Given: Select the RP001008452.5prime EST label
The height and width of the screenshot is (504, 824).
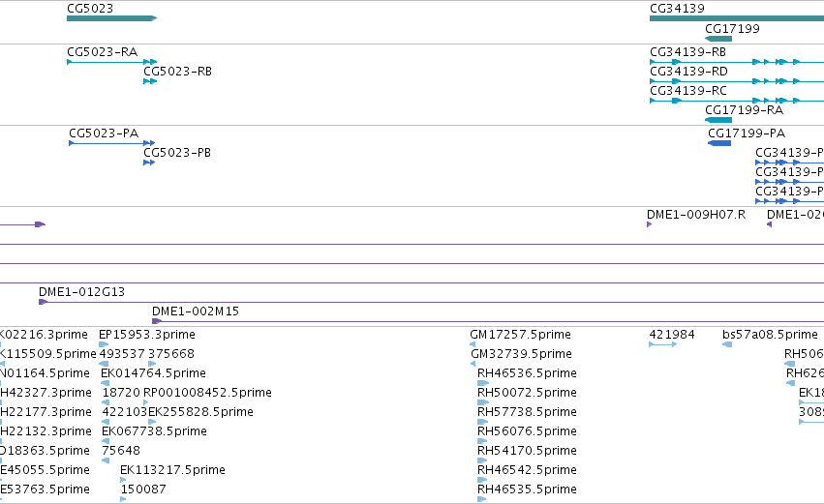Looking at the screenshot, I should point(207,393).
